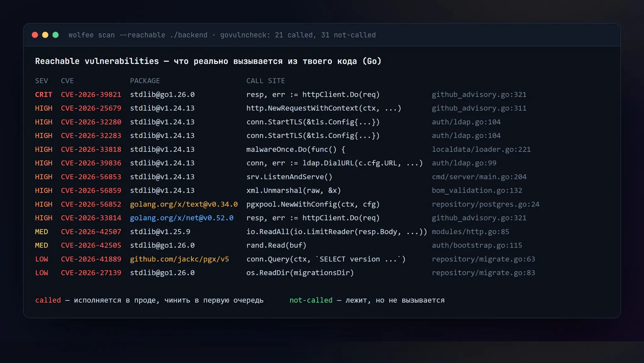Click file location modules/http.go:85

click(x=470, y=232)
